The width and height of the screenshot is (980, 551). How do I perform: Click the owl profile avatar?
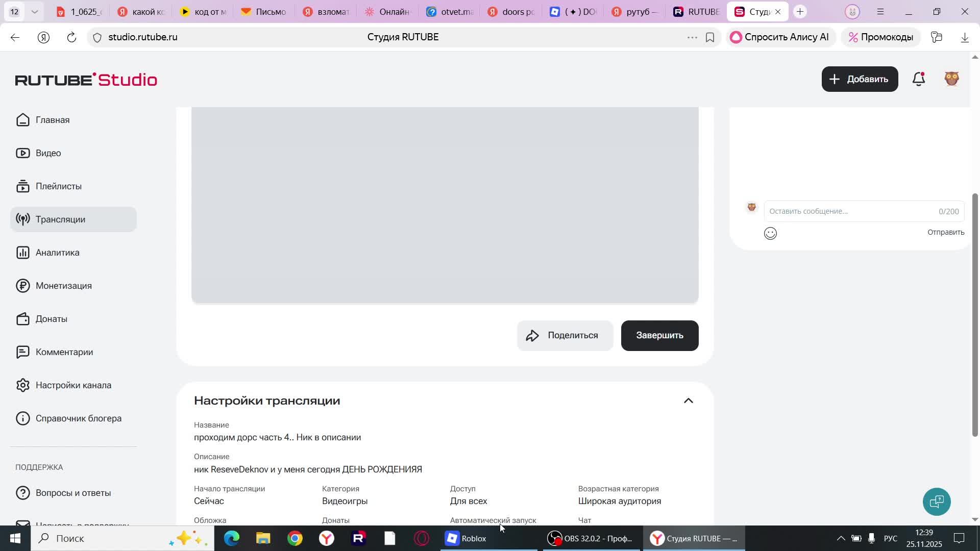[x=951, y=79]
